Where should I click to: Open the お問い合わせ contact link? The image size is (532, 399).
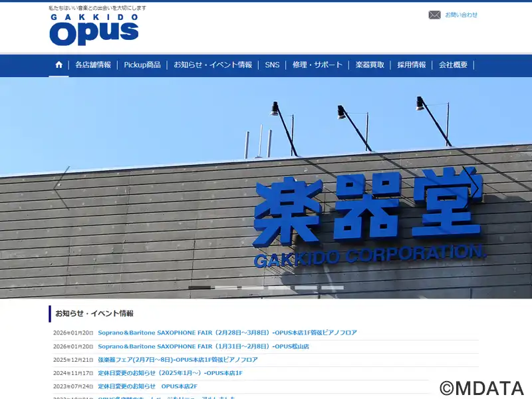(x=461, y=15)
